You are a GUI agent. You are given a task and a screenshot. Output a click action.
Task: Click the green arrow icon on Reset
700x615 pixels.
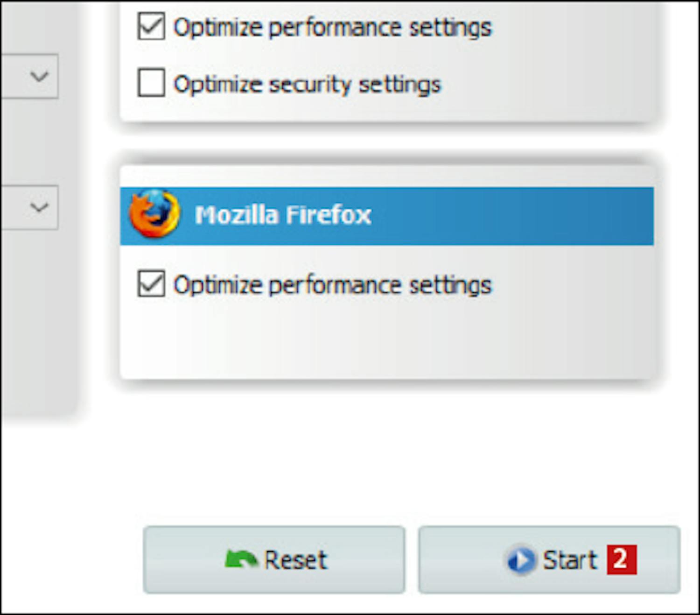240,559
